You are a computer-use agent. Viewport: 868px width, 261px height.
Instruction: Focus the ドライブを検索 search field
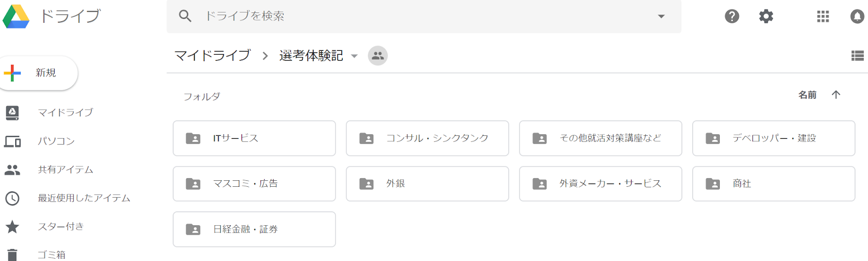point(424,16)
